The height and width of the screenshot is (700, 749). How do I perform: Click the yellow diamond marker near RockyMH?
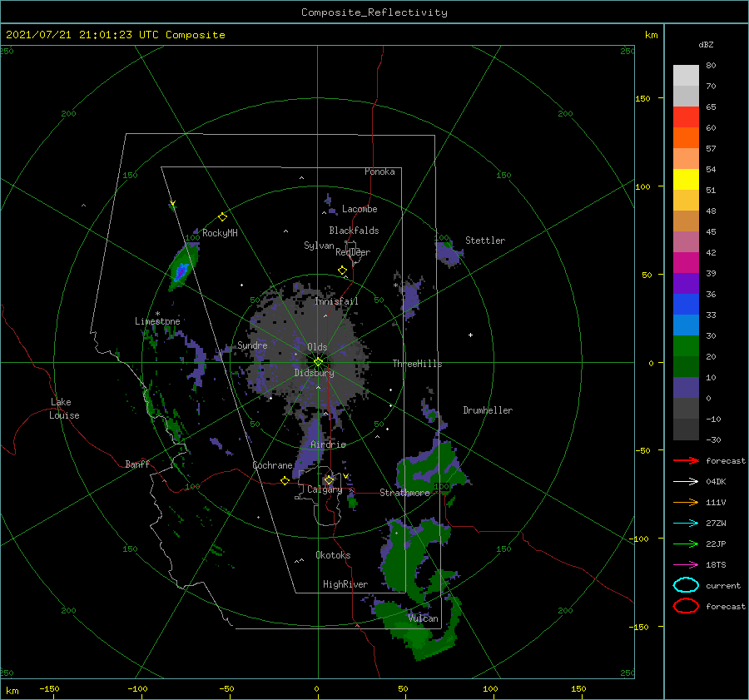click(x=222, y=217)
